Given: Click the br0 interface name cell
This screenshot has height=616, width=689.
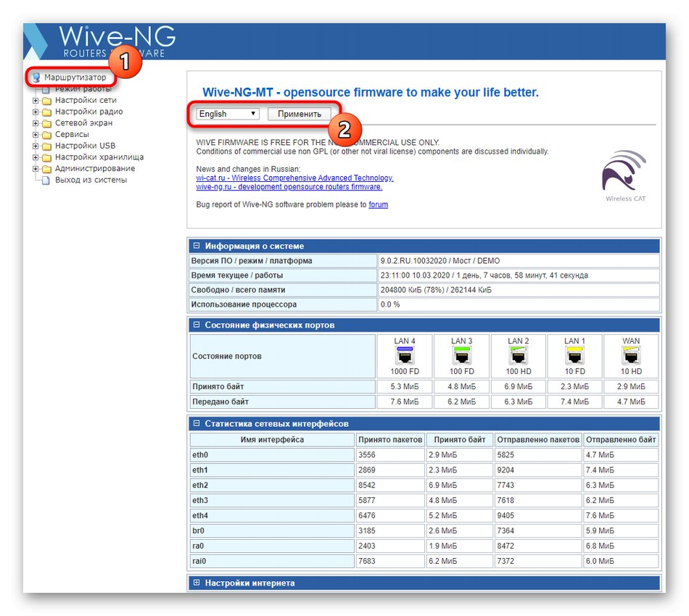Looking at the screenshot, I should (272, 530).
